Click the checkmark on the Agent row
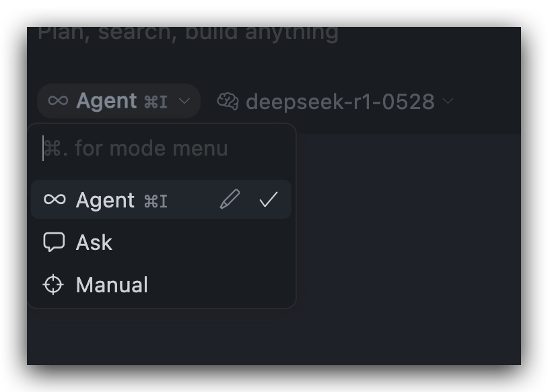The width and height of the screenshot is (548, 392). (269, 199)
